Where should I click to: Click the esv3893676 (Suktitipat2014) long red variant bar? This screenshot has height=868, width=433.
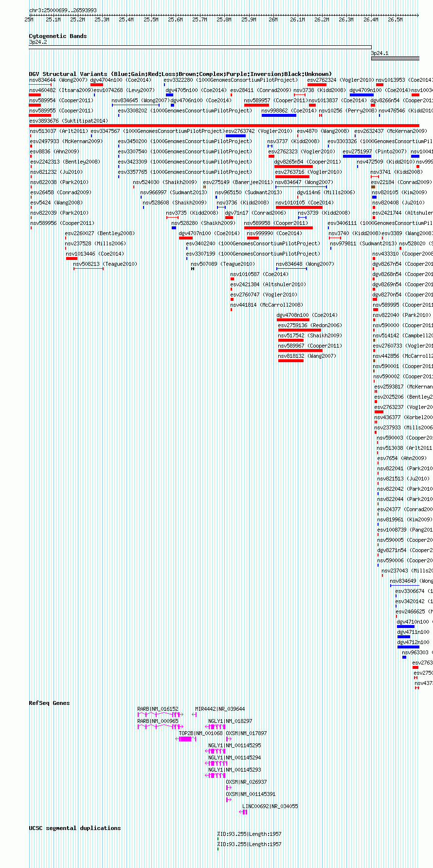(224, 126)
